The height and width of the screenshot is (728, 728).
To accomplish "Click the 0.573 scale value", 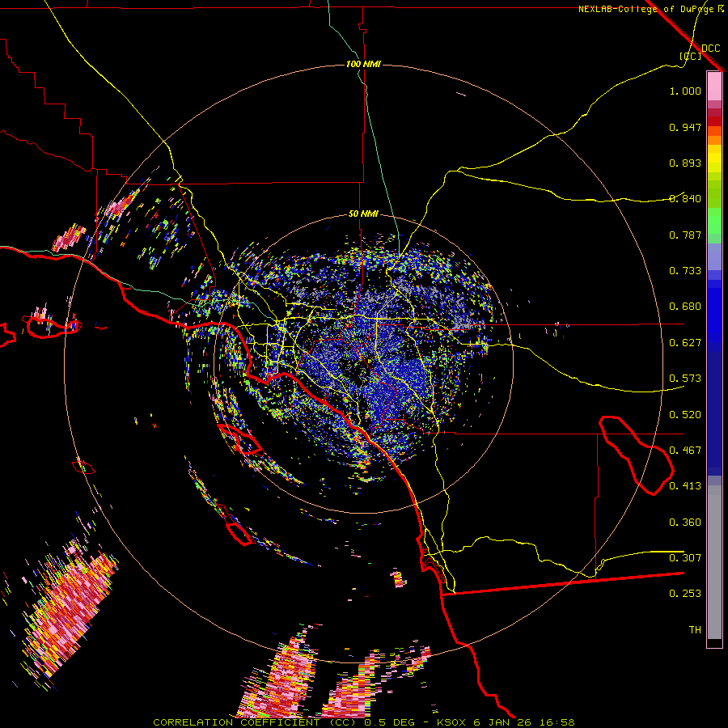I will [685, 379].
